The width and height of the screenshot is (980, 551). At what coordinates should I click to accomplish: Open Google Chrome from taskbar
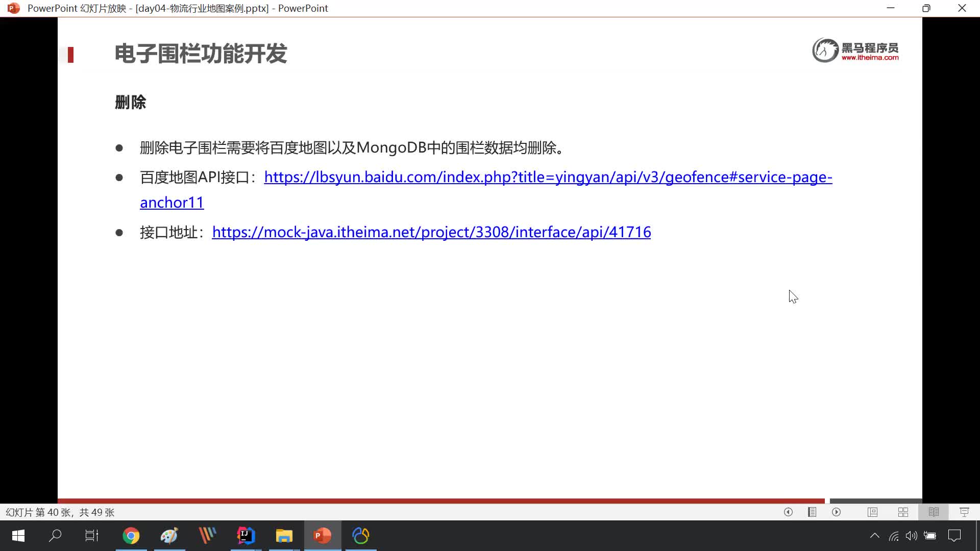coord(131,536)
